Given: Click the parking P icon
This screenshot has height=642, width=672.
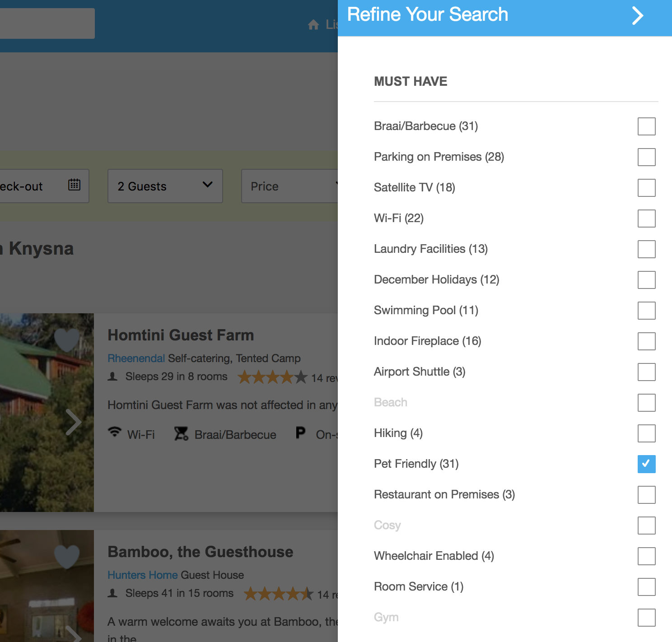Looking at the screenshot, I should (300, 433).
